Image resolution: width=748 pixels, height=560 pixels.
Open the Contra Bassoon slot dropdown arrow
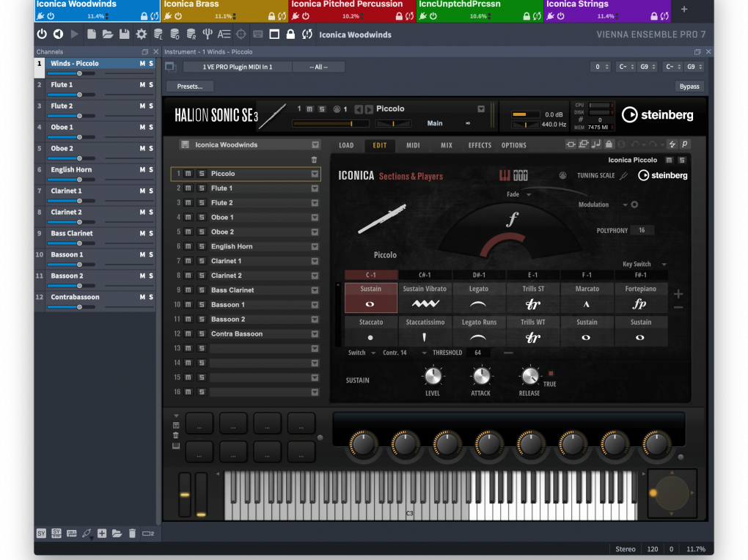click(315, 334)
